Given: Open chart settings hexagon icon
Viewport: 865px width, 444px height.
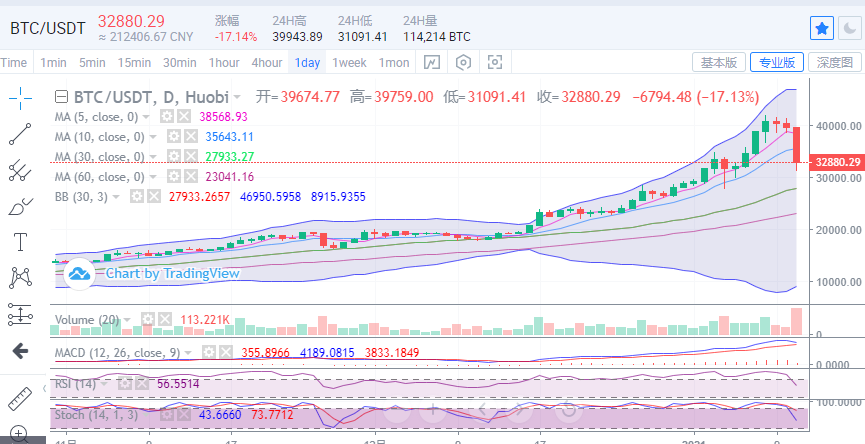Looking at the screenshot, I should click(x=463, y=62).
